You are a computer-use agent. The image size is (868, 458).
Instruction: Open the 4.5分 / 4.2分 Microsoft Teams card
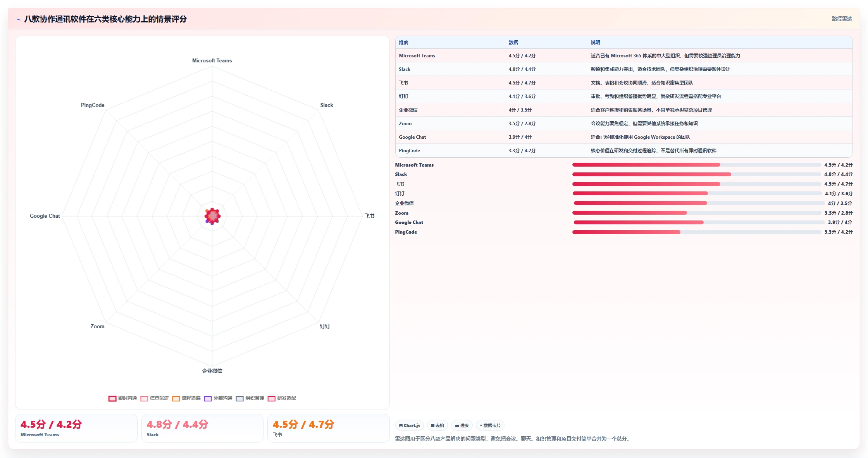pyautogui.click(x=76, y=428)
